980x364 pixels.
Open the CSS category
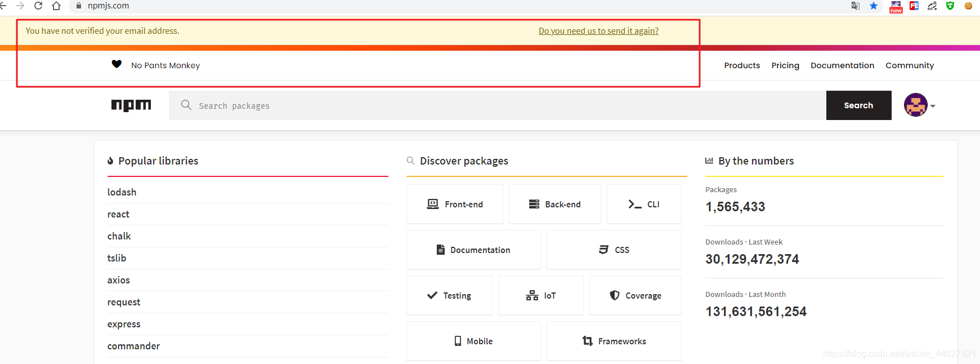pyautogui.click(x=614, y=250)
